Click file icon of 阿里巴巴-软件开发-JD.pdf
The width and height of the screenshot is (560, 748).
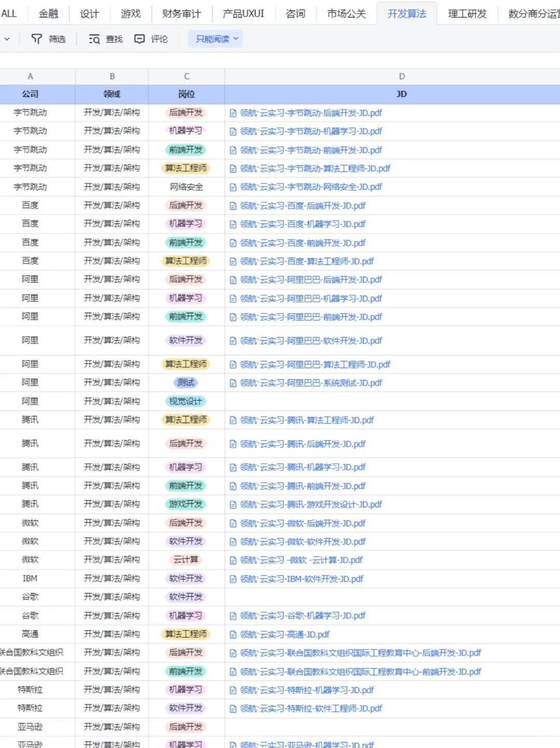233,341
